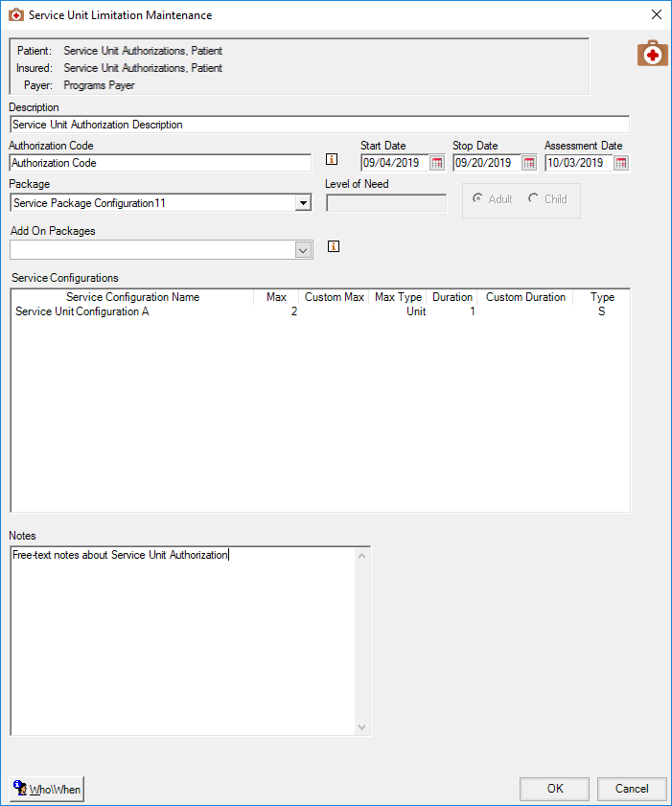672x806 pixels.
Task: Click inside the Notes text area
Action: [182, 641]
